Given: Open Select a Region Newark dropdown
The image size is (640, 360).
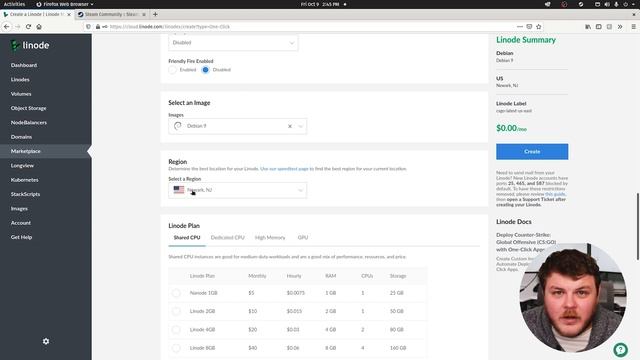Looking at the screenshot, I should [238, 190].
